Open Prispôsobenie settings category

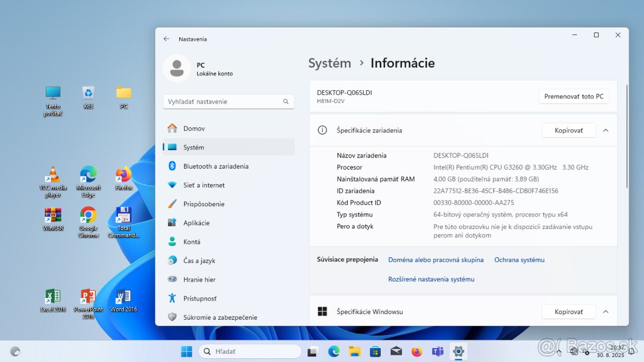click(x=204, y=204)
